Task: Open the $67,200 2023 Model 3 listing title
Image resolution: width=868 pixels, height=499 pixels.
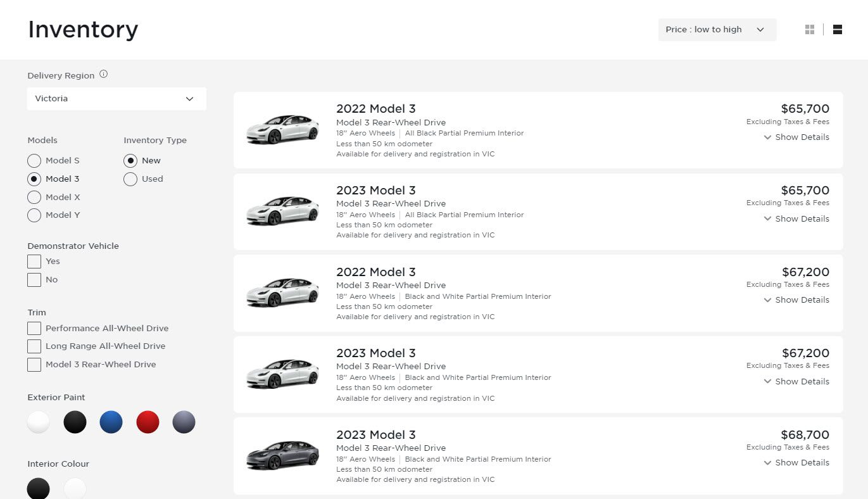Action: [x=376, y=353]
